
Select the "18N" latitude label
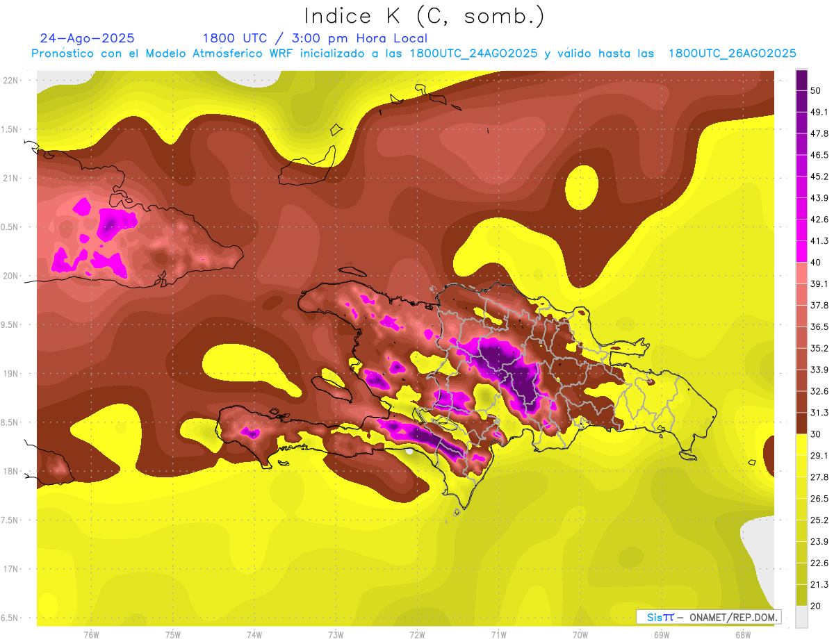(x=10, y=472)
